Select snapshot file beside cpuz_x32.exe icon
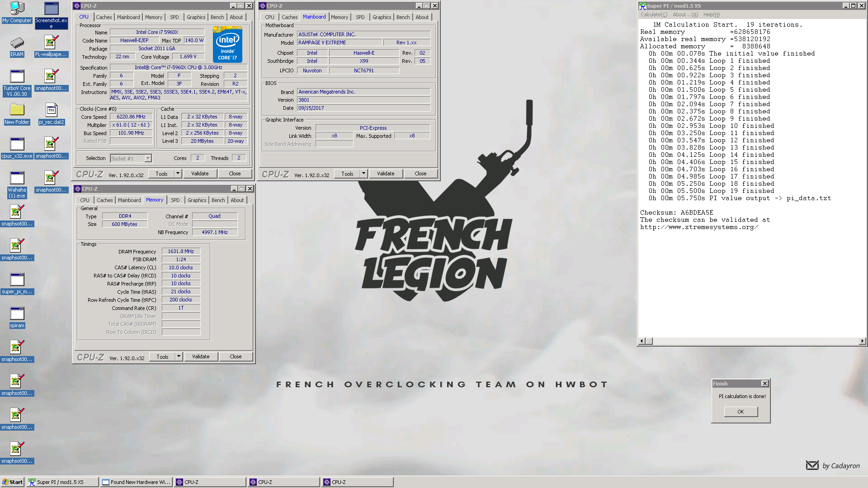868x488 pixels. pos(51,148)
